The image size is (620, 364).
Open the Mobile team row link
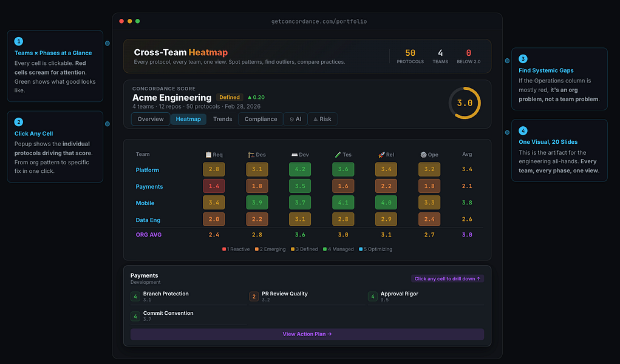point(145,203)
